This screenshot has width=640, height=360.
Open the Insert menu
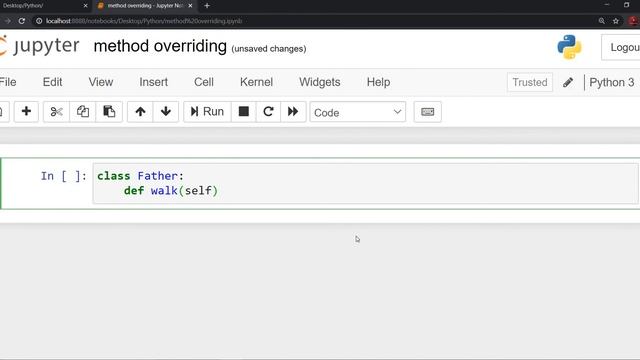click(153, 82)
